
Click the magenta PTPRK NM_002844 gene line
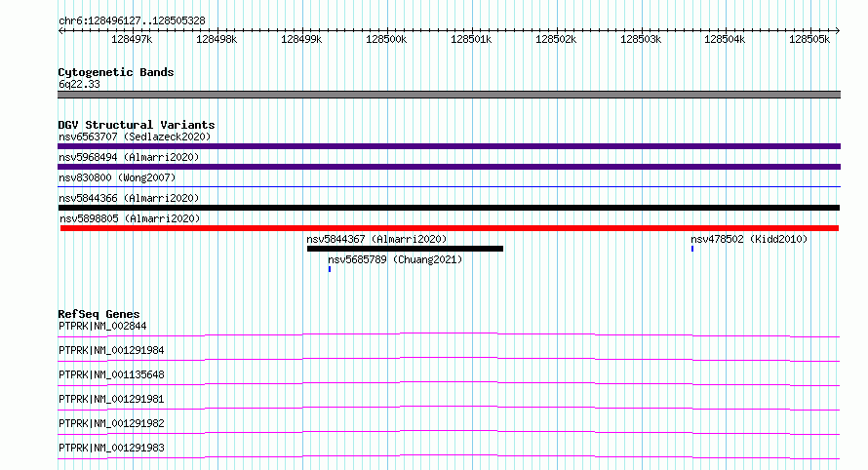(449, 334)
